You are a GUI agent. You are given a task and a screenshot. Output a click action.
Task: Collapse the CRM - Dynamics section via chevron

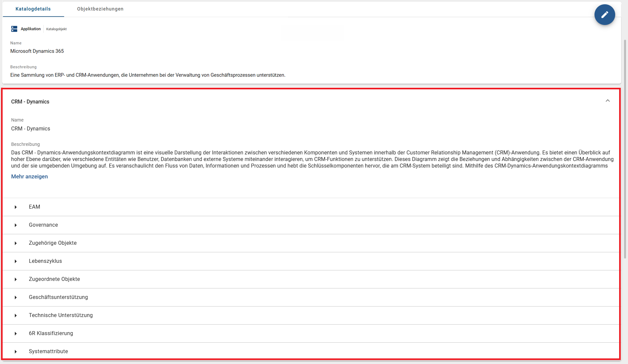[607, 101]
